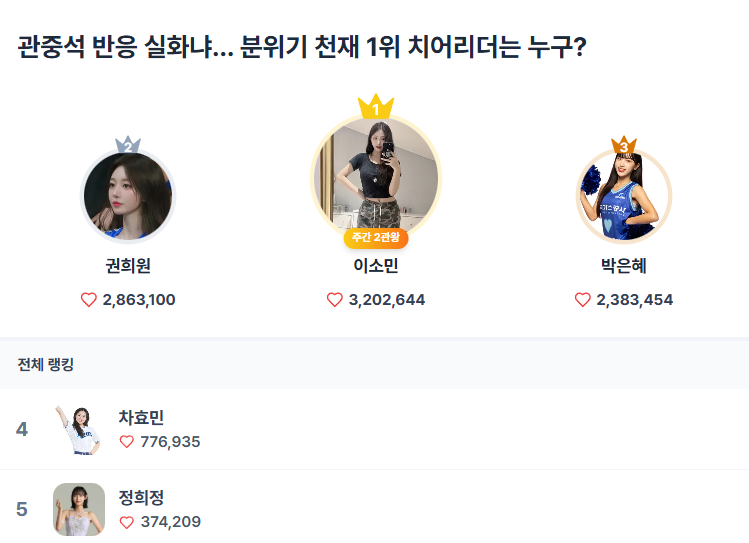Click the 전체 랭킹 section header
Viewport: 749px width, 543px height.
tap(46, 365)
